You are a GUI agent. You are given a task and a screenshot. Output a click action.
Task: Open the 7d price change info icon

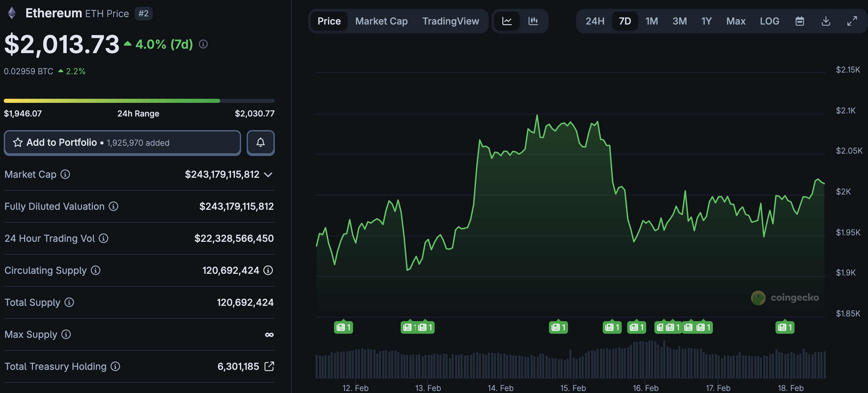203,44
